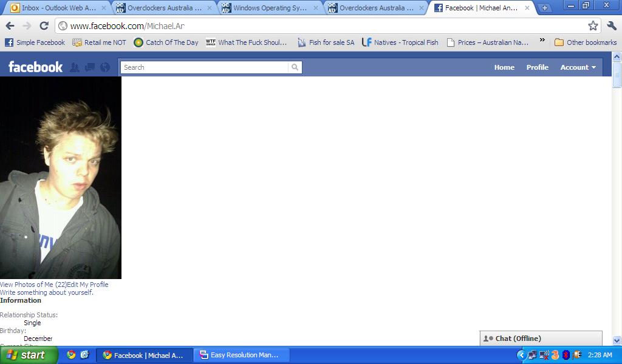Switch to Facebook | Michael A... taskbar button
Viewport: 622px width, 364px height.
(x=145, y=356)
